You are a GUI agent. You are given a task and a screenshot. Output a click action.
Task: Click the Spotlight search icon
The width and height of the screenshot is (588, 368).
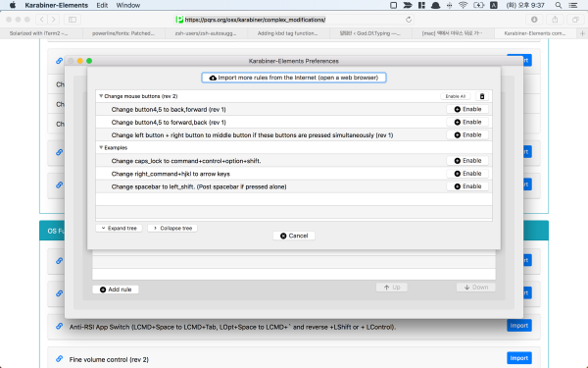(x=559, y=5)
